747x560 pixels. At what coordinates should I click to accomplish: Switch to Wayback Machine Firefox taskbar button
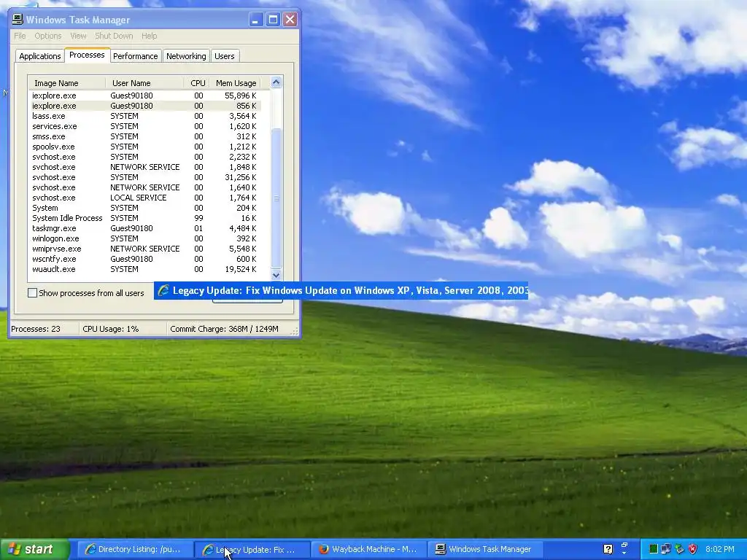pos(368,549)
